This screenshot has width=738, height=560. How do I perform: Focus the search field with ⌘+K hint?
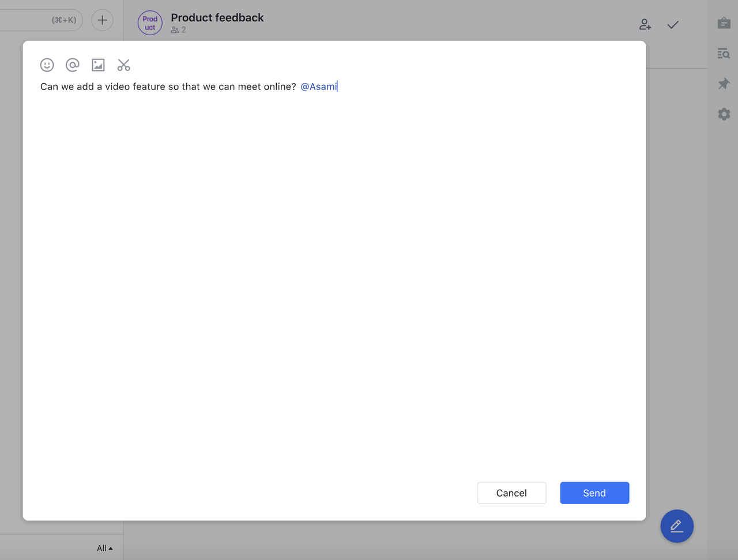coord(40,20)
